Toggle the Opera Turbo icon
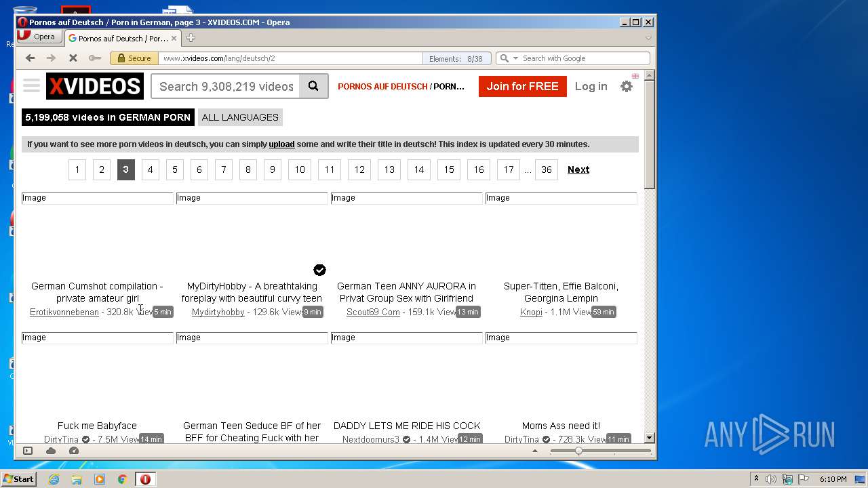Image resolution: width=868 pixels, height=488 pixels. tap(74, 451)
